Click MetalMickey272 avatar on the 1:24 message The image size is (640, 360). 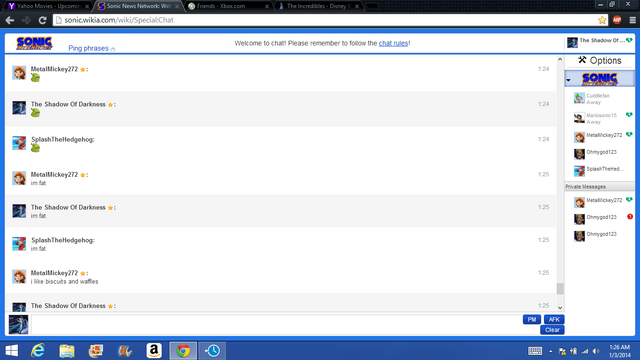pos(19,73)
